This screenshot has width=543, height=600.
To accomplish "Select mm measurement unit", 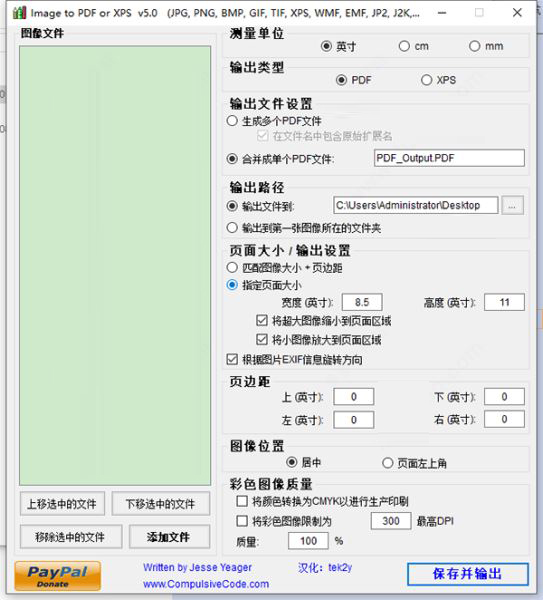I will pos(475,46).
